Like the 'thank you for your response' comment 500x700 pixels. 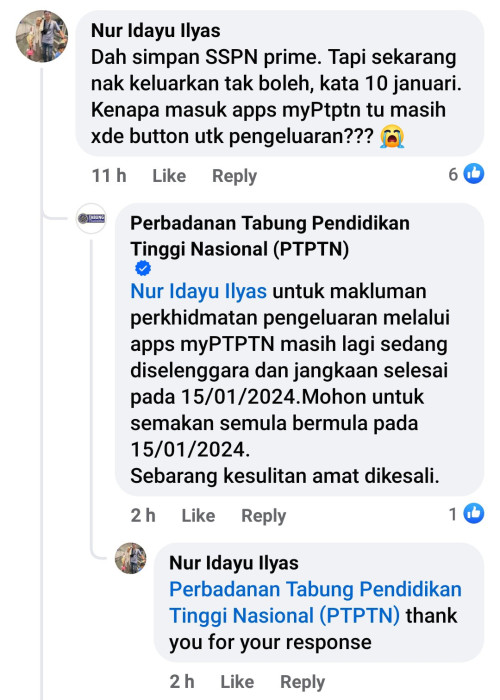point(237,682)
